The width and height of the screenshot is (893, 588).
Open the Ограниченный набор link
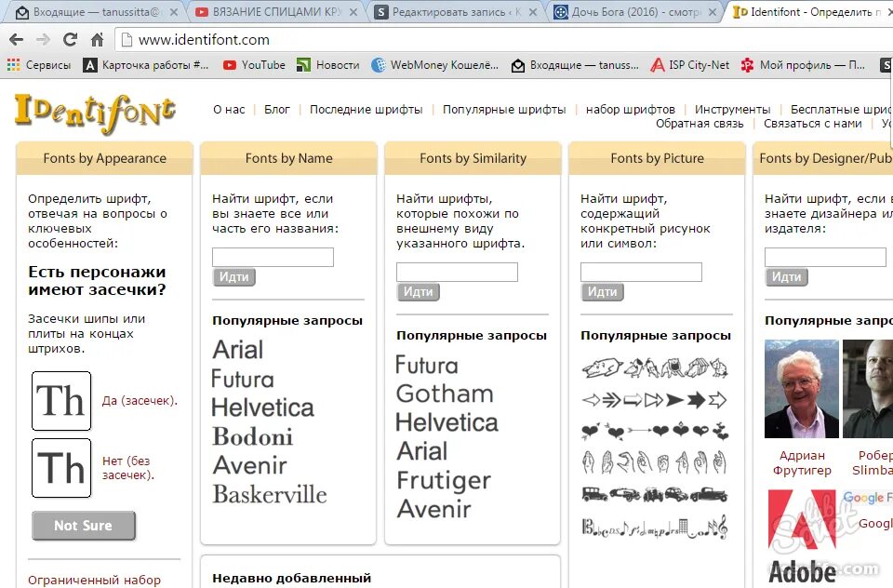click(94, 580)
